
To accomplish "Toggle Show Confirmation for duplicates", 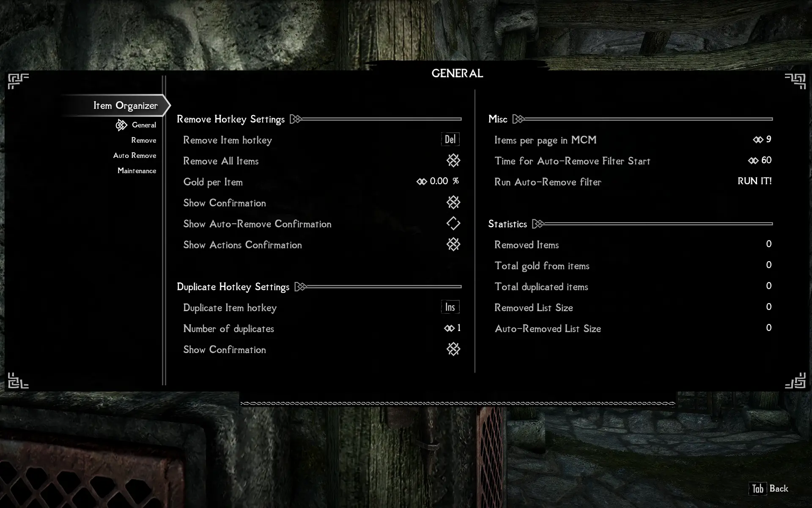I will (x=454, y=349).
